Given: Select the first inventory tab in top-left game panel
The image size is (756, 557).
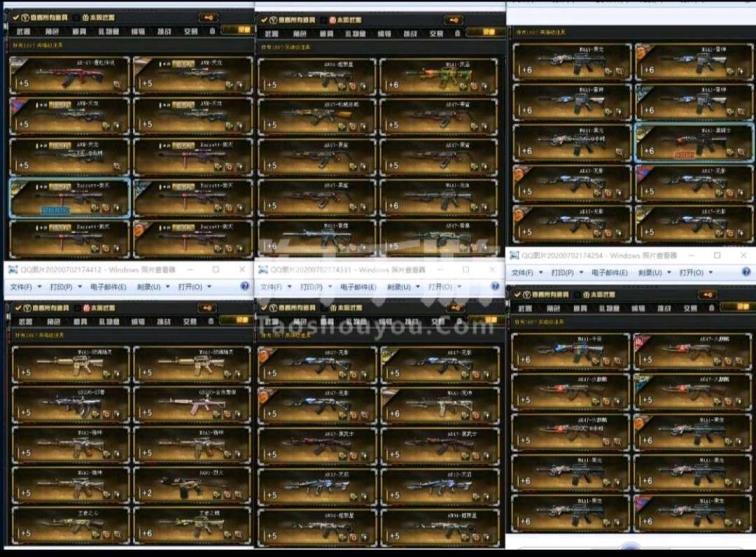Looking at the screenshot, I should point(23,31).
